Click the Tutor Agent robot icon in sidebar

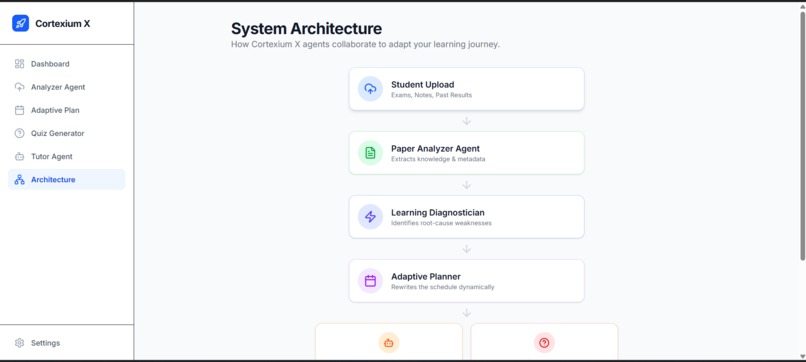(x=20, y=156)
